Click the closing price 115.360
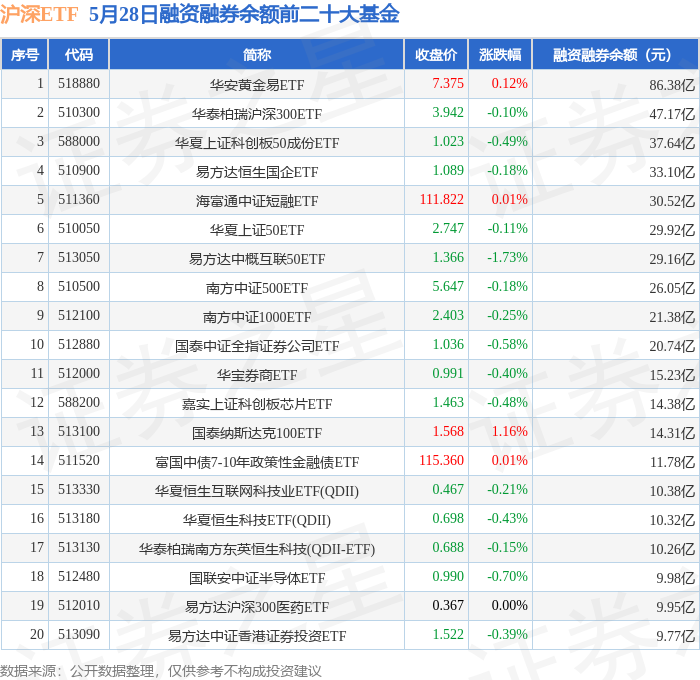 click(x=442, y=461)
